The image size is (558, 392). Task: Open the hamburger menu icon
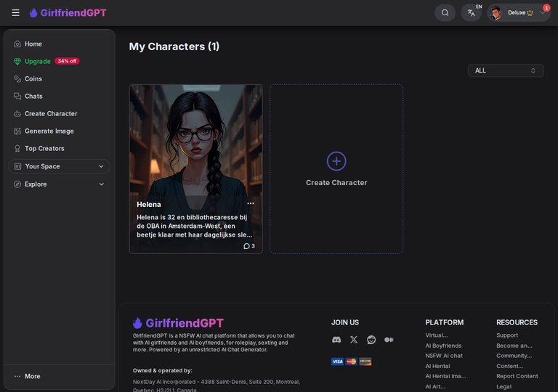(x=16, y=13)
